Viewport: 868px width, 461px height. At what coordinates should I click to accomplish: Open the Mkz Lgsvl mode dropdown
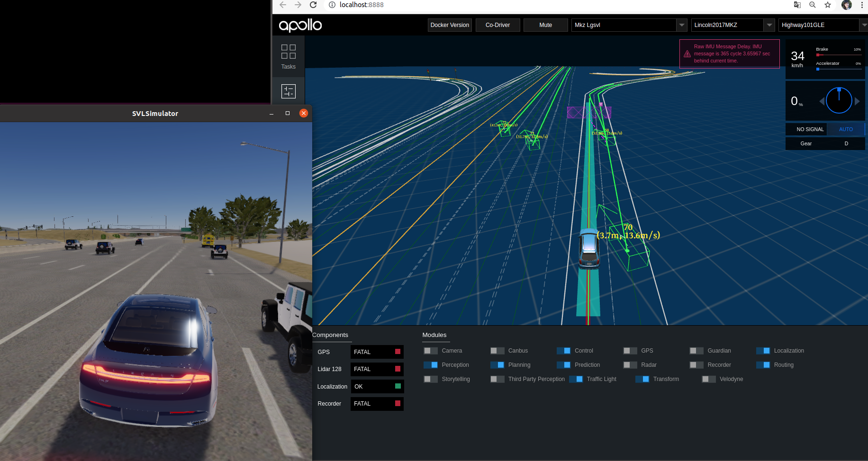point(629,25)
